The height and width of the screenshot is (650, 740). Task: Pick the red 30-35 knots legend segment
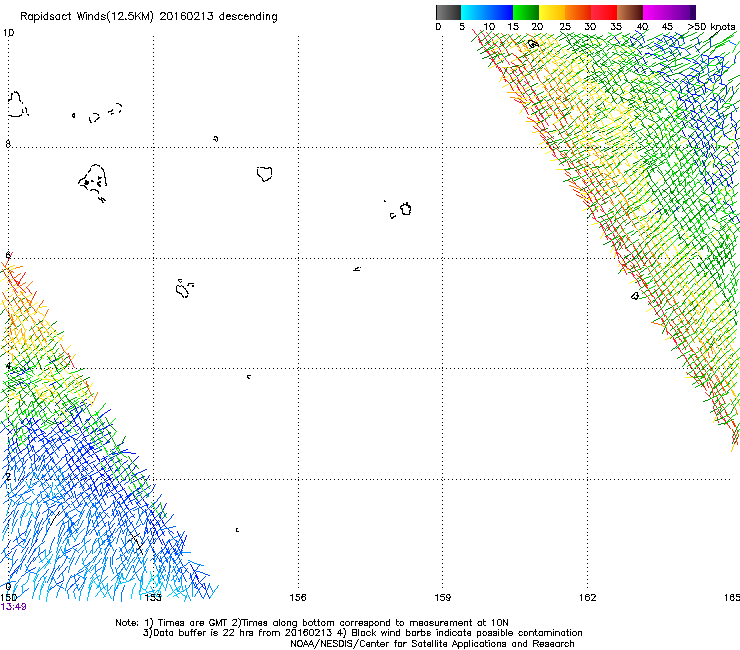point(604,12)
